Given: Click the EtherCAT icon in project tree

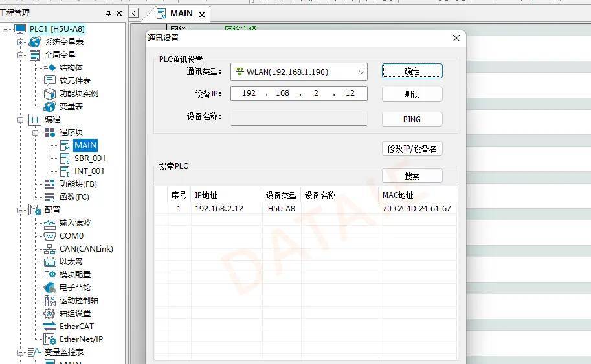Looking at the screenshot, I should [50, 327].
